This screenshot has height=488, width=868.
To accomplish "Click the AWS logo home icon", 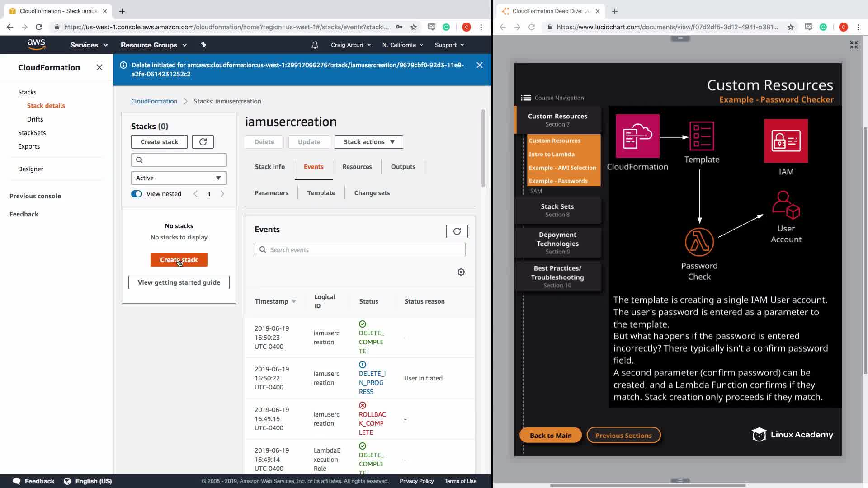I will coord(36,44).
